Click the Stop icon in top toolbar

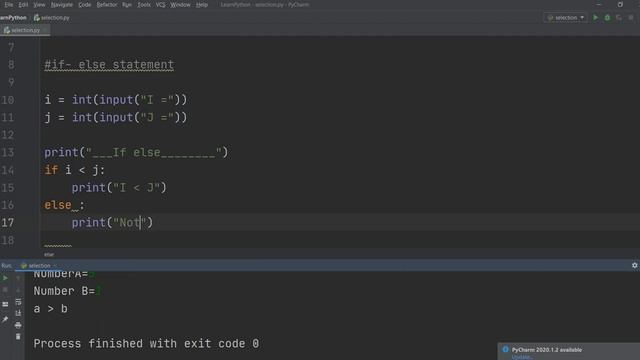coord(631,18)
